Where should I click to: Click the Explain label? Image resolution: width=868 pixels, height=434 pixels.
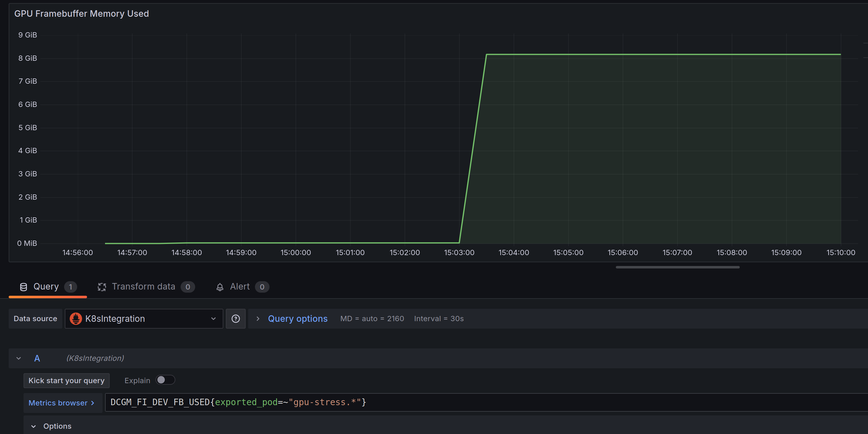click(x=137, y=380)
